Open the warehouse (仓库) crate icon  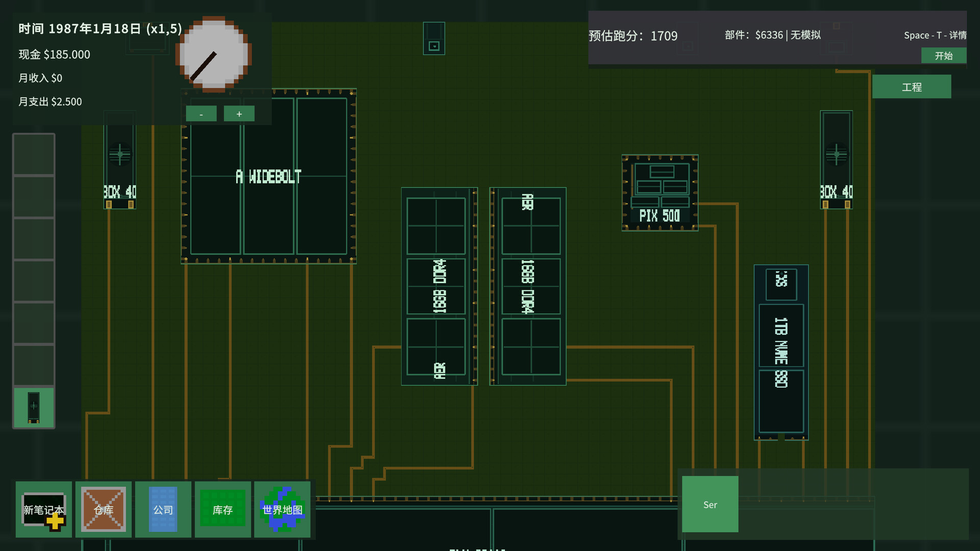point(104,509)
